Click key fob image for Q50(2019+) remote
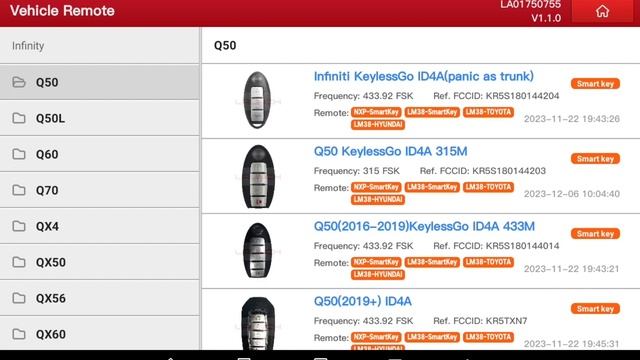Screen dimensions: 640x360 pyautogui.click(x=258, y=323)
